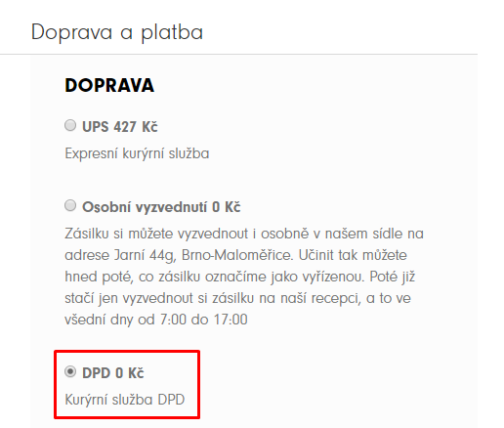The height and width of the screenshot is (428, 504).
Task: Click the 'UPS' label text
Action: 95,127
